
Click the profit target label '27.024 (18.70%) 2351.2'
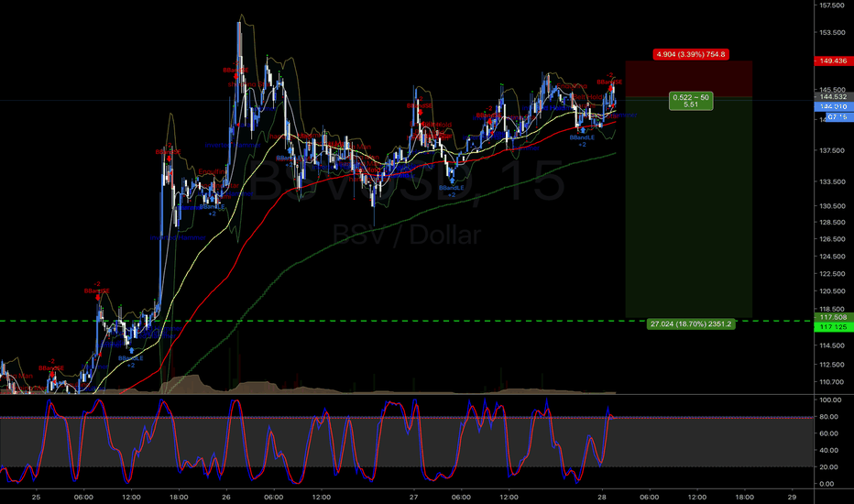click(691, 324)
